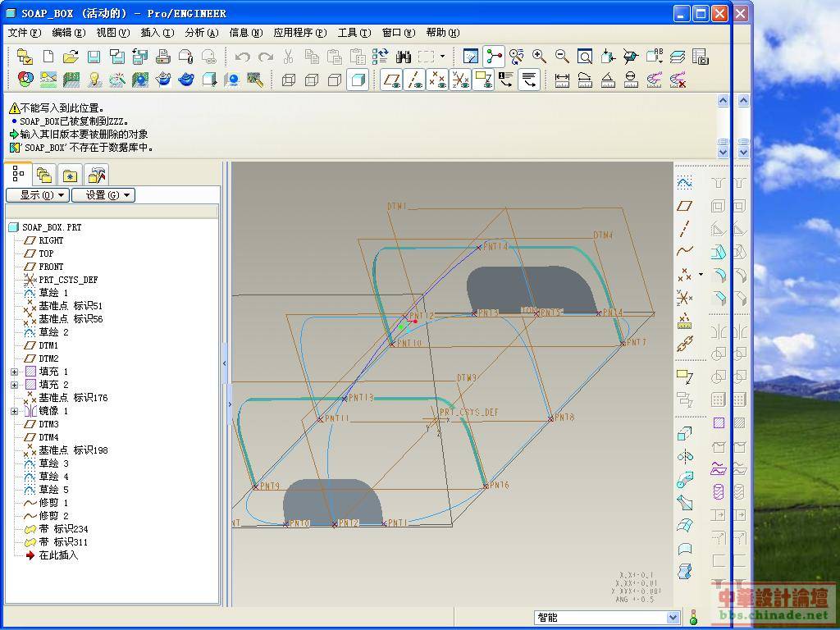840x630 pixels.
Task: Open the diameter measure tool
Action: point(631,80)
